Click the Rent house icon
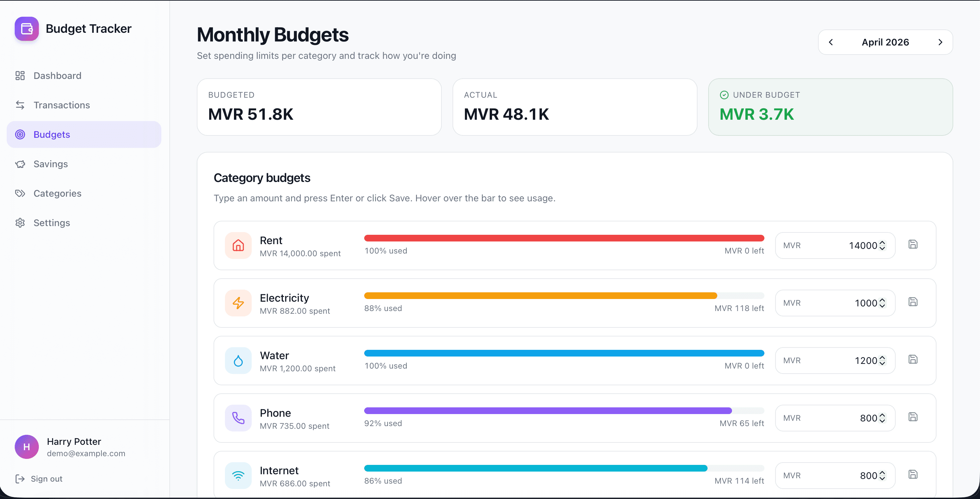This screenshot has width=980, height=499. click(x=238, y=245)
